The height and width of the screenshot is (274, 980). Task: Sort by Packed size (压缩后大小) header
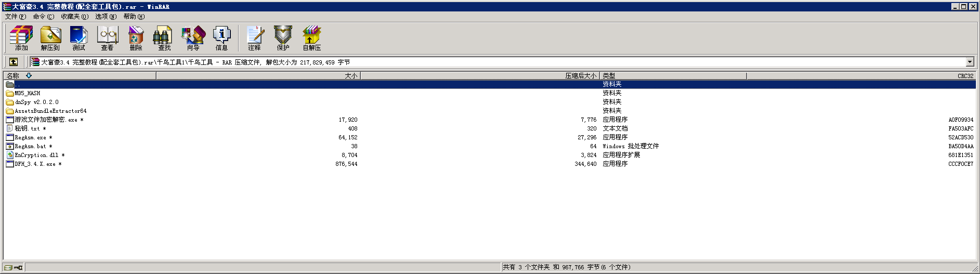point(480,75)
